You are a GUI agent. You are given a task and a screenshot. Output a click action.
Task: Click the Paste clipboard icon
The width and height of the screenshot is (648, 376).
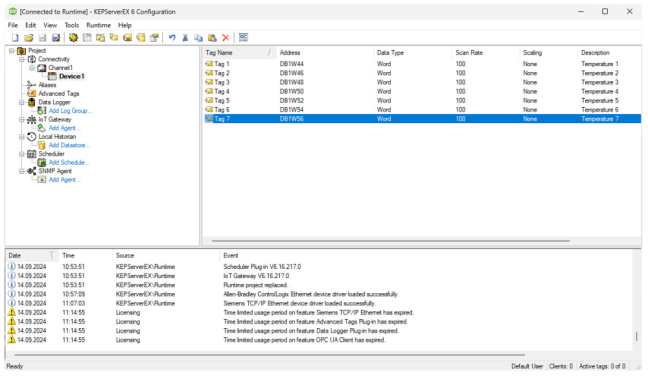point(212,38)
